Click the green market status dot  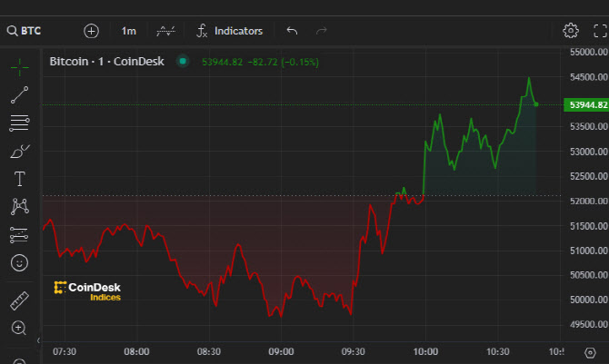(x=183, y=62)
